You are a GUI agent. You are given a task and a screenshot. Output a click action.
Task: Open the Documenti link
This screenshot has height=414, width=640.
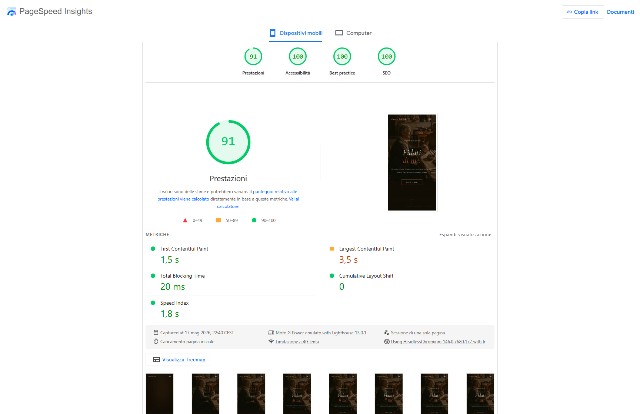[620, 12]
